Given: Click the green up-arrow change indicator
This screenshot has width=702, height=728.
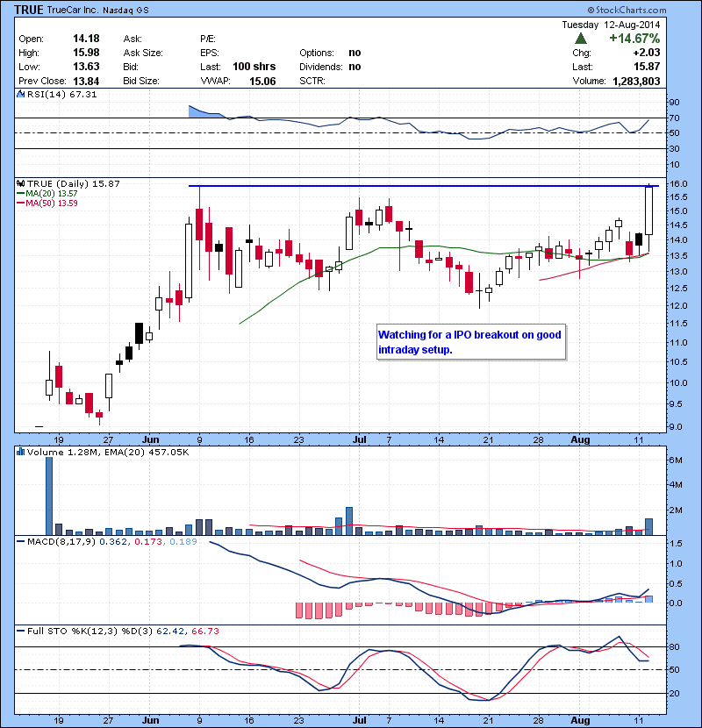Looking at the screenshot, I should [580, 38].
